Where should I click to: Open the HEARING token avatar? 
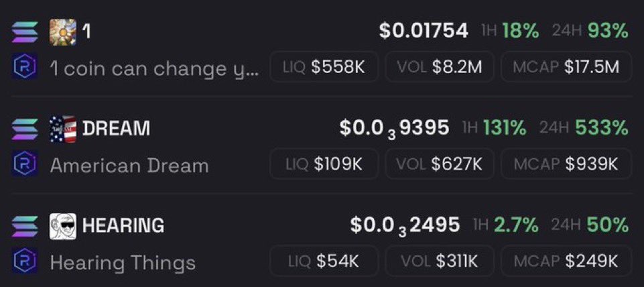tap(63, 226)
